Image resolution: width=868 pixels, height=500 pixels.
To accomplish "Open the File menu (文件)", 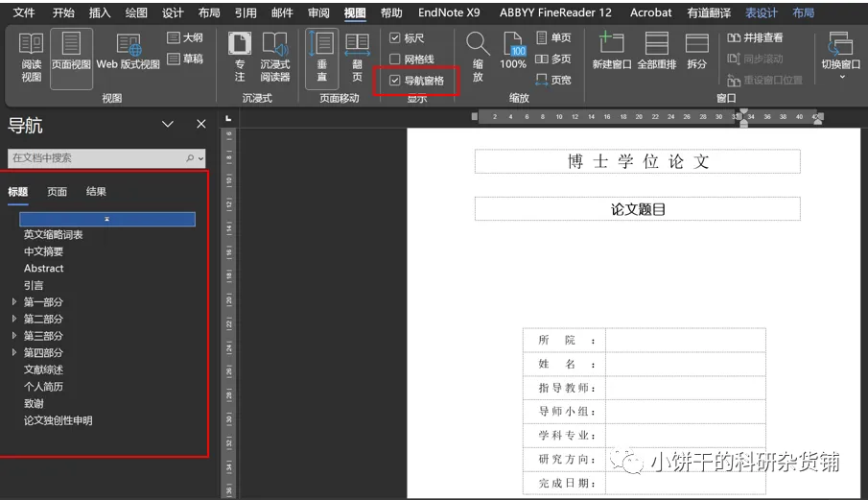I will tap(24, 12).
